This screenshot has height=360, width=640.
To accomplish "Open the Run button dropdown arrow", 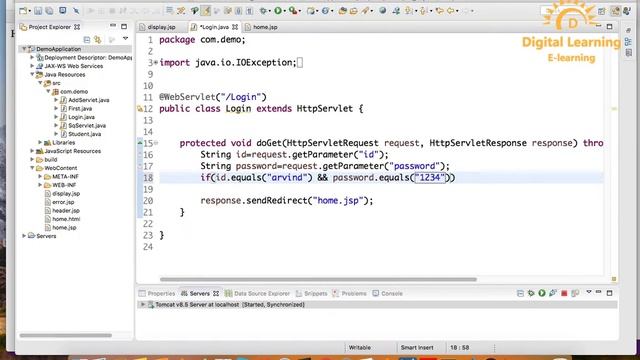I will [x=284, y=11].
